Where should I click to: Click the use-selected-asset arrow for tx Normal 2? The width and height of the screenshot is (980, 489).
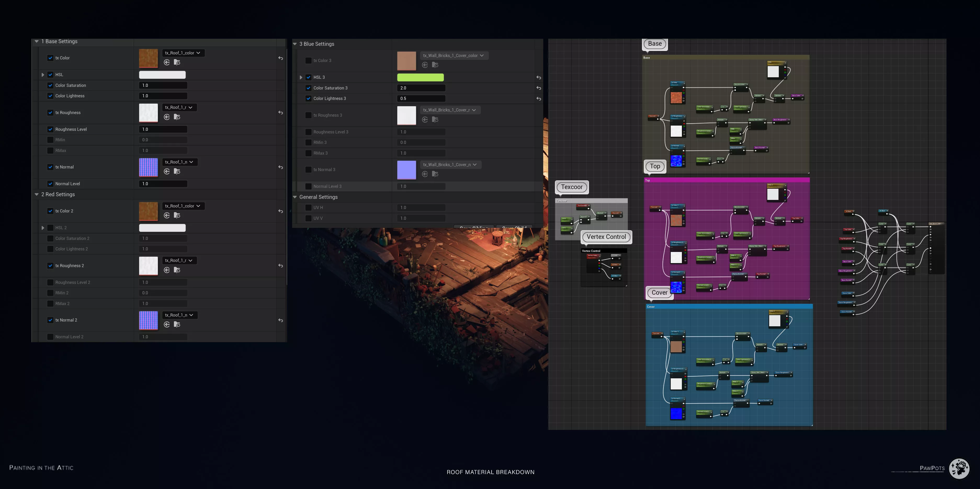[167, 325]
